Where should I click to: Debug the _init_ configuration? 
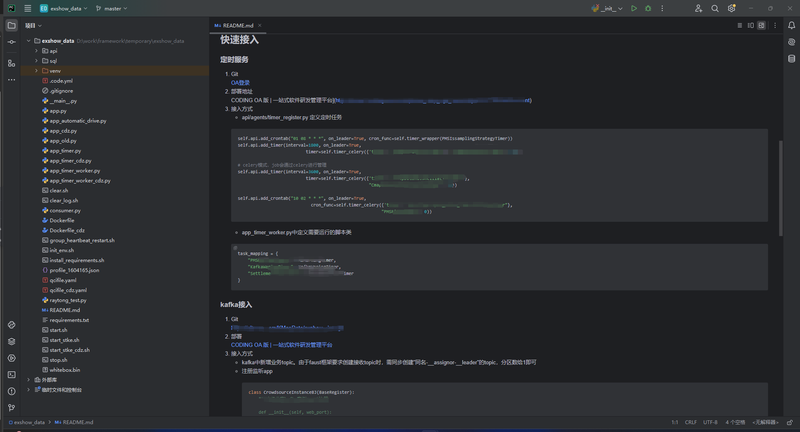[x=648, y=8]
